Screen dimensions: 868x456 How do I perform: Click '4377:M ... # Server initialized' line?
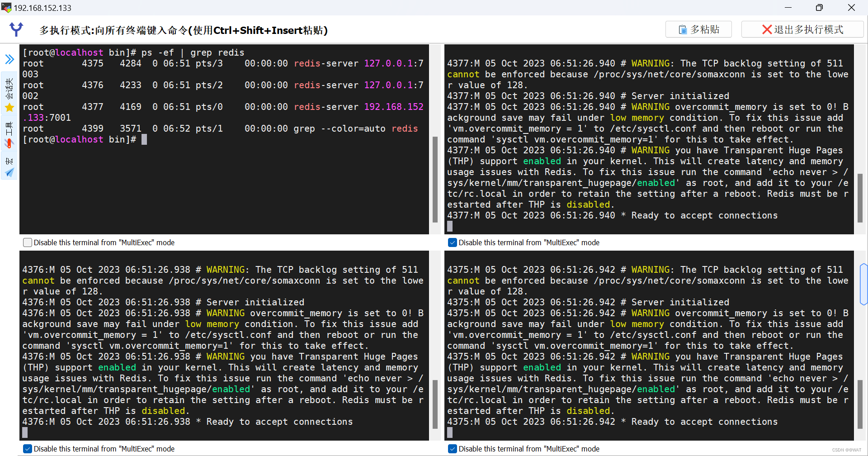[x=588, y=96]
